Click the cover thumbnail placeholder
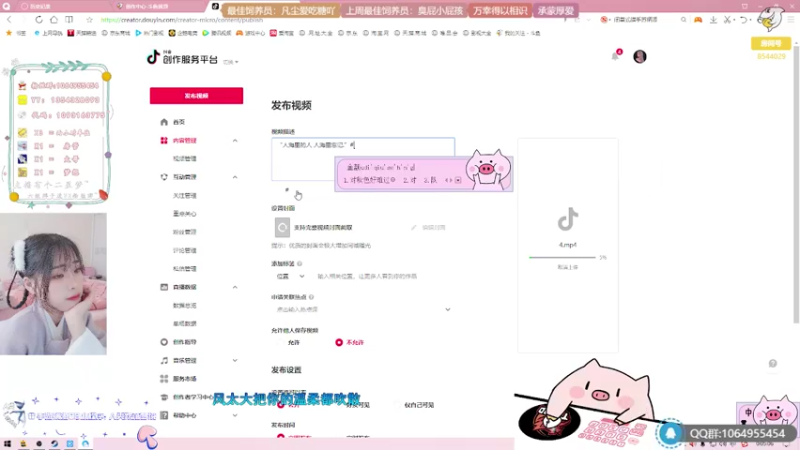Viewport: 800px width, 450px height. (x=282, y=228)
